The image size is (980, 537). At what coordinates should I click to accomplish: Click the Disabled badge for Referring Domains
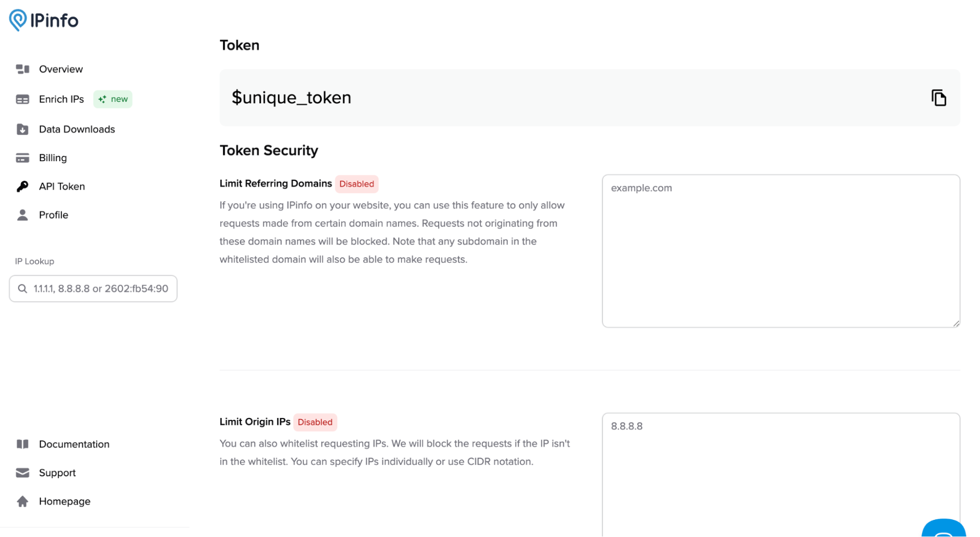coord(356,184)
